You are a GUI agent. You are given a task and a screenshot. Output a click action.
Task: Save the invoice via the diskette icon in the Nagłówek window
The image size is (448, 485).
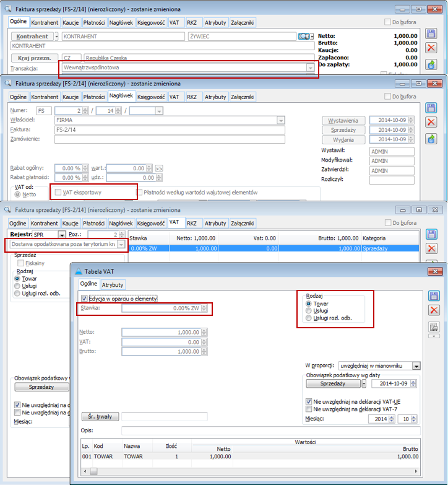tap(431, 108)
